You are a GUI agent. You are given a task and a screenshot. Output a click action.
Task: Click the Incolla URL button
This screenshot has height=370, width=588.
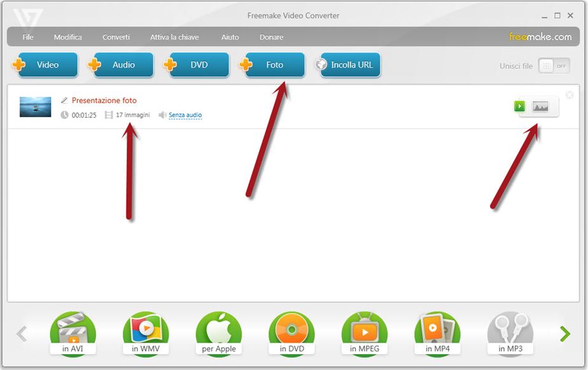(x=347, y=65)
